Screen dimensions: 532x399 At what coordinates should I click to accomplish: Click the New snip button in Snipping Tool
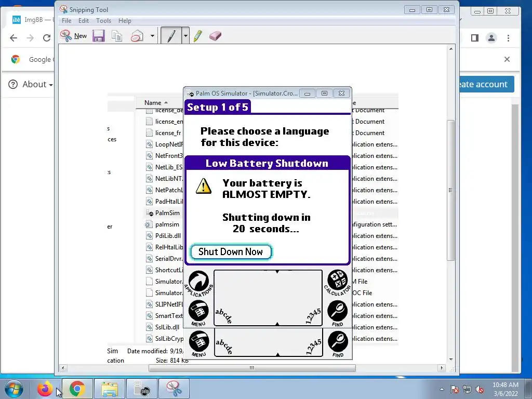tap(74, 36)
